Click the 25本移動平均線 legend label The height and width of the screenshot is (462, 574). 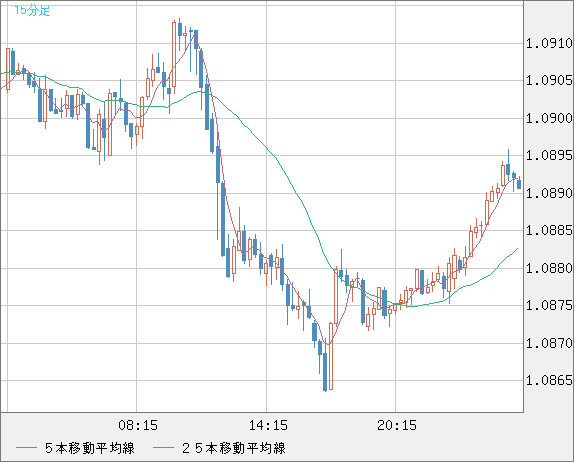pyautogui.click(x=234, y=448)
